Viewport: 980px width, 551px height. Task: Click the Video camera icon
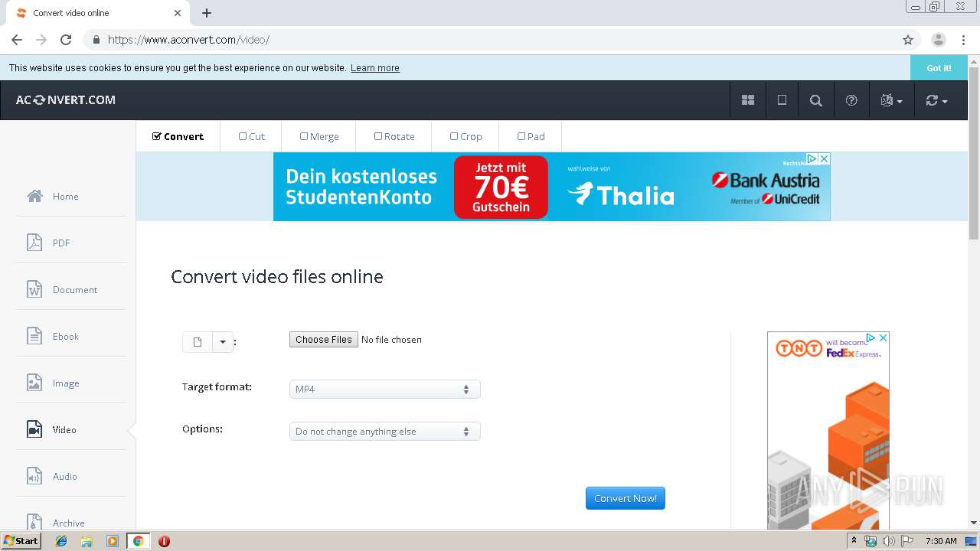click(x=34, y=429)
